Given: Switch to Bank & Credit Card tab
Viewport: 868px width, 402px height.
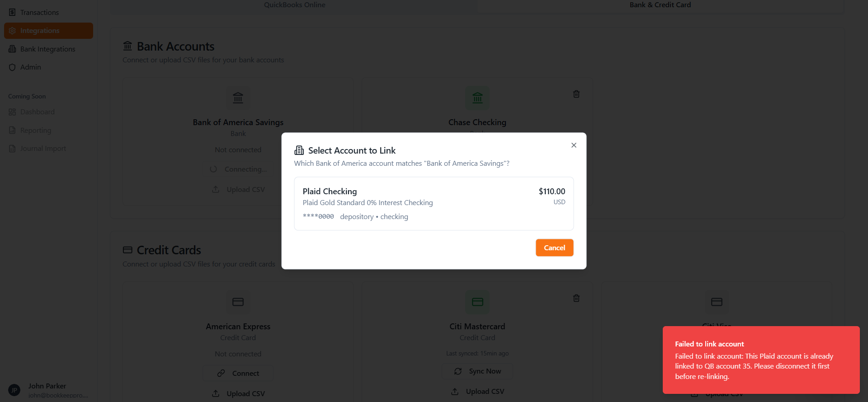Looking at the screenshot, I should [x=660, y=5].
